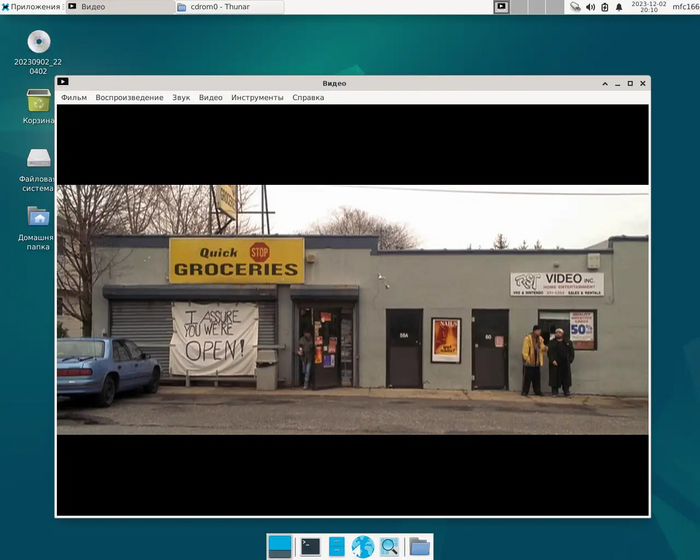Switch to the cdrom0 - Thunar taskbar button
The height and width of the screenshot is (560, 700).
(x=229, y=7)
